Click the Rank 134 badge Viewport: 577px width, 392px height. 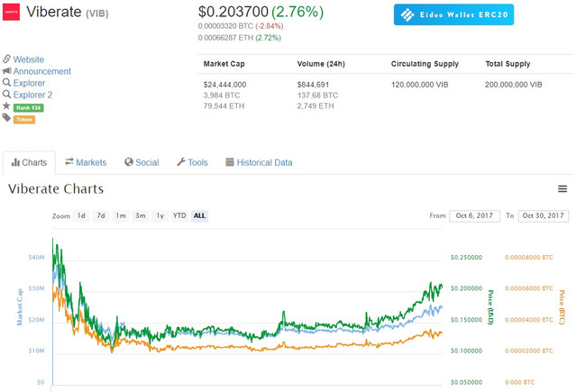pyautogui.click(x=28, y=108)
